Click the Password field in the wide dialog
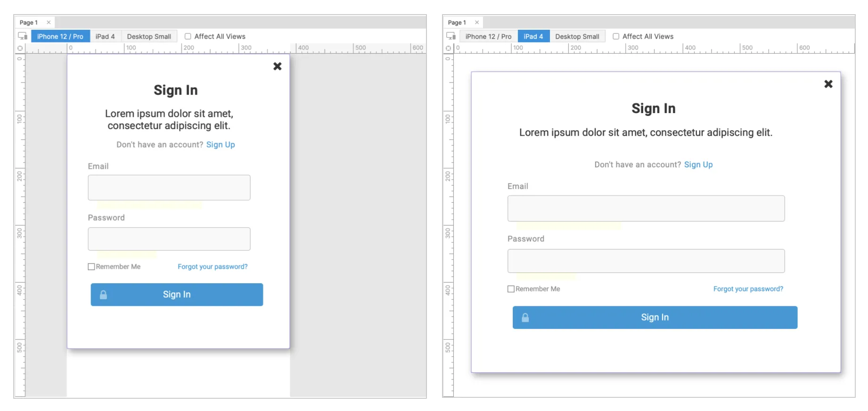 pos(646,261)
